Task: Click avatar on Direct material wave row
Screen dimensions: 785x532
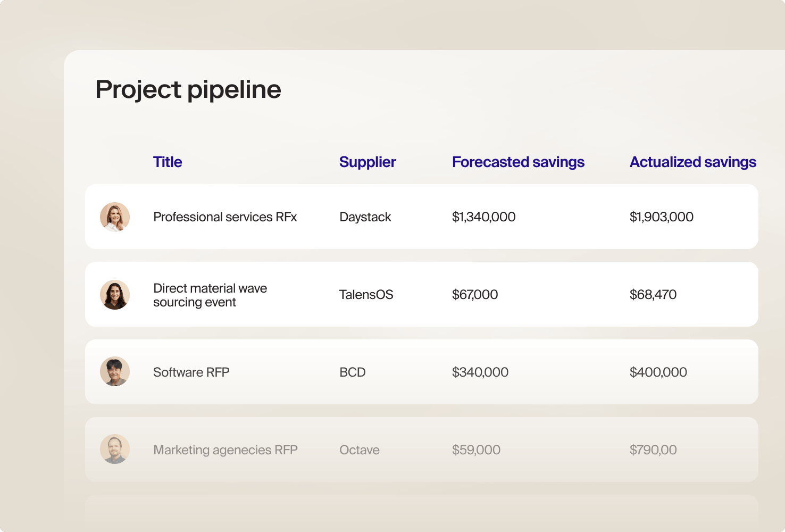Action: (115, 295)
